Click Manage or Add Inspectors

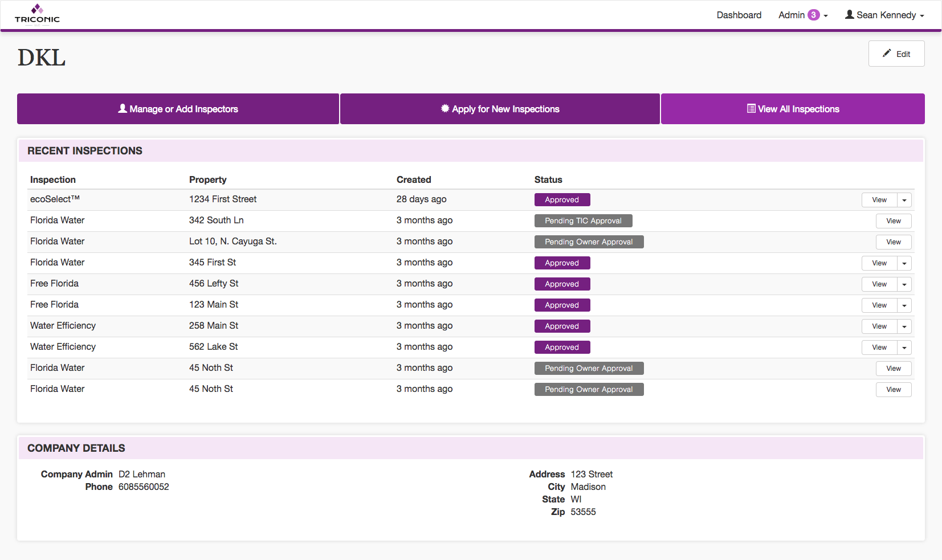coord(178,109)
